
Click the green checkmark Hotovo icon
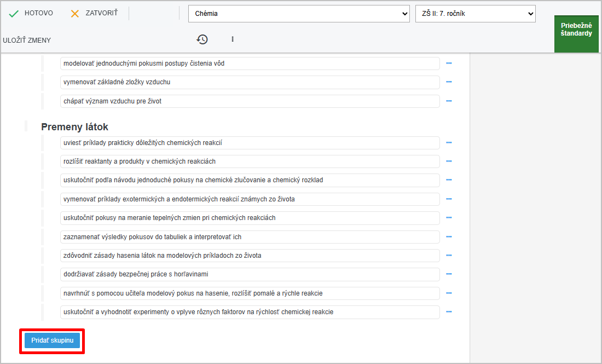[14, 13]
